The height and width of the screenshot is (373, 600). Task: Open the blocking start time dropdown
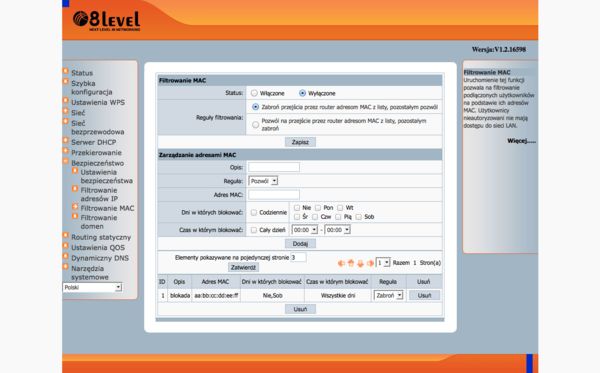pyautogui.click(x=305, y=230)
